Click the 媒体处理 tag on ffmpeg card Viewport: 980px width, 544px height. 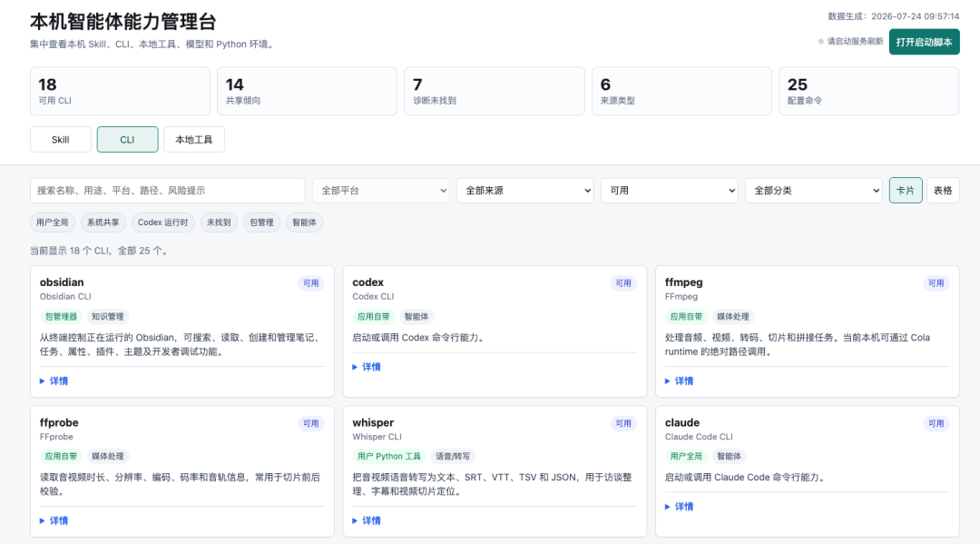click(732, 316)
